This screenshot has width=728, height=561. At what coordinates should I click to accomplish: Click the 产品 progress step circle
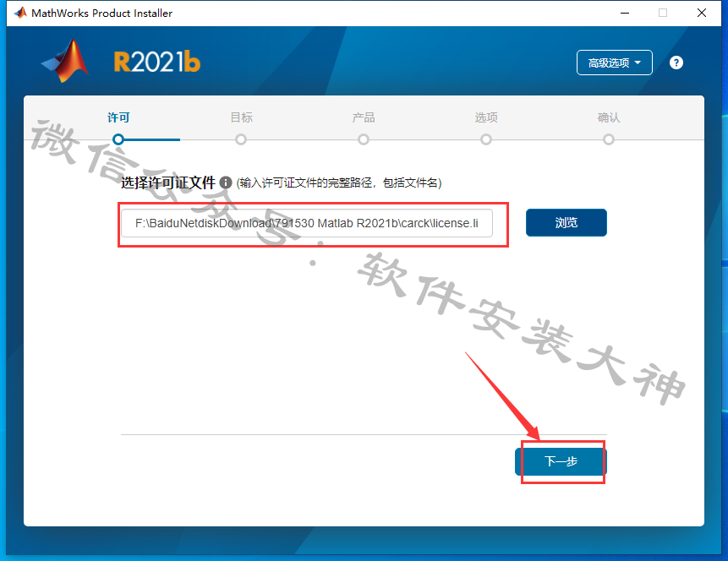[x=364, y=139]
